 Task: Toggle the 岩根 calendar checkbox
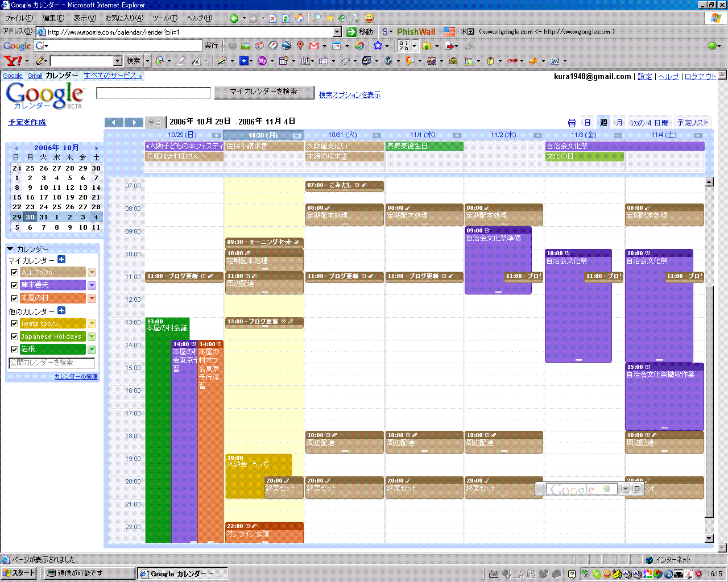coord(14,350)
